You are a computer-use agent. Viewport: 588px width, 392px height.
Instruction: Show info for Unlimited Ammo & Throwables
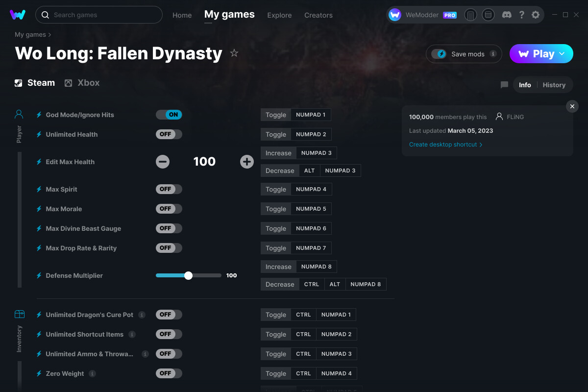click(145, 354)
